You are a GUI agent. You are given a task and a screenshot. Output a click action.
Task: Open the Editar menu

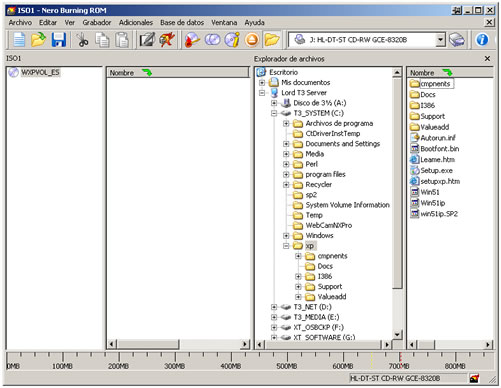coord(48,23)
